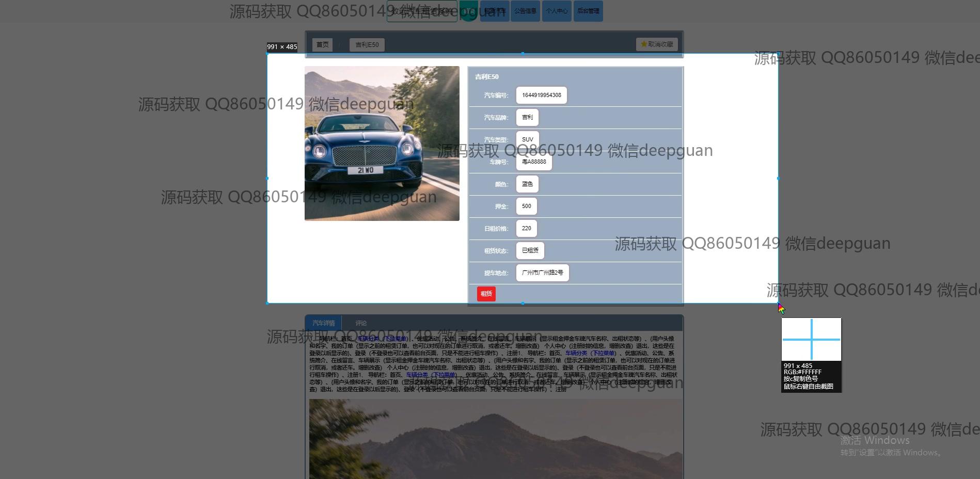Switch to the 评论 tab

coord(361,323)
